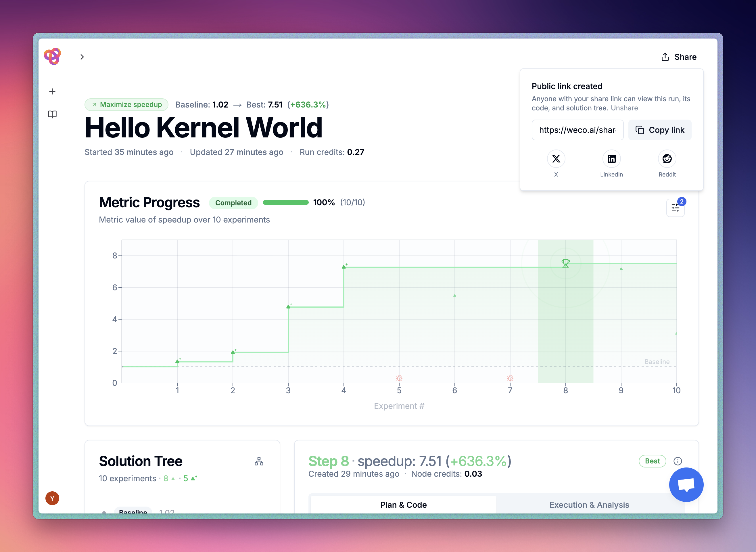Image resolution: width=756 pixels, height=552 pixels.
Task: Click the green Metric Progress bar
Action: pyautogui.click(x=286, y=202)
